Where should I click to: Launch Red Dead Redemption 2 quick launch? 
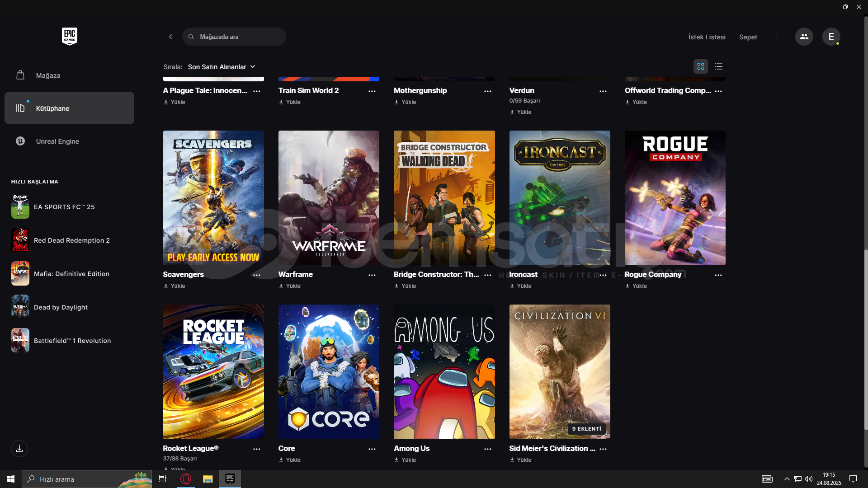(x=69, y=240)
